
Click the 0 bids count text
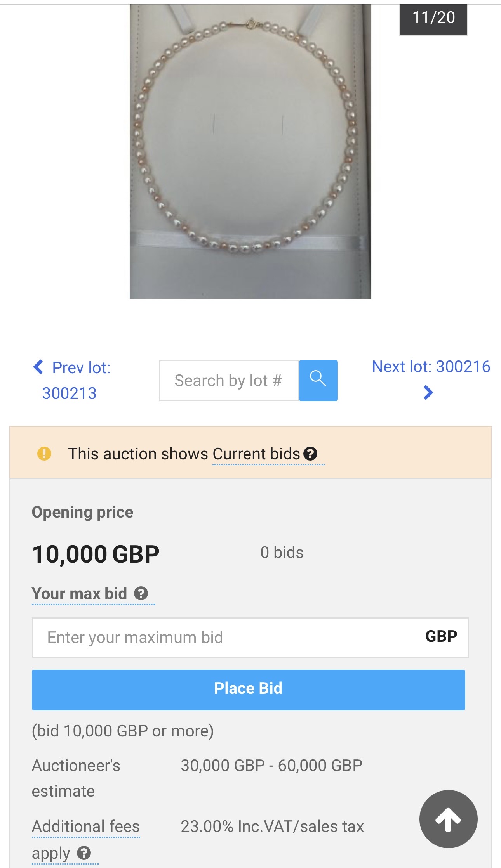(x=282, y=553)
